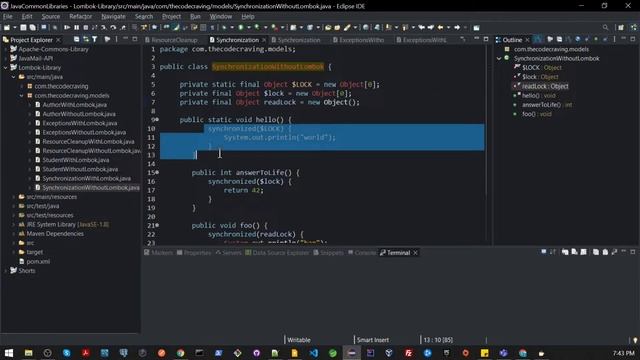Expand the Apache-Commons-Library project
Image resolution: width=640 pixels, height=360 pixels.
pos(6,49)
